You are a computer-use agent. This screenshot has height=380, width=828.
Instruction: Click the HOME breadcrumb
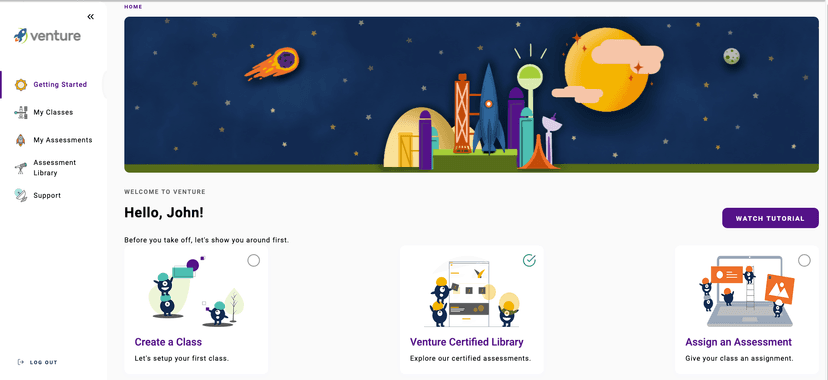click(133, 7)
